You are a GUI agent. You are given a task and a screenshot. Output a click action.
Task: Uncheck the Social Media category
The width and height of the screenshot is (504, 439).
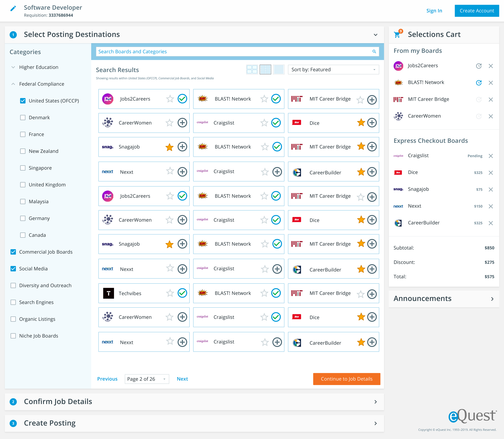pyautogui.click(x=13, y=268)
